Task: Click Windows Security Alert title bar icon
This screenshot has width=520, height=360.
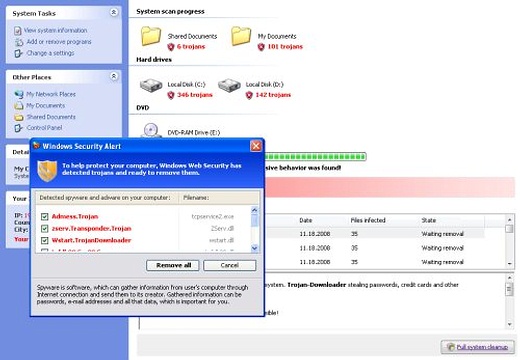Action: pyautogui.click(x=36, y=146)
